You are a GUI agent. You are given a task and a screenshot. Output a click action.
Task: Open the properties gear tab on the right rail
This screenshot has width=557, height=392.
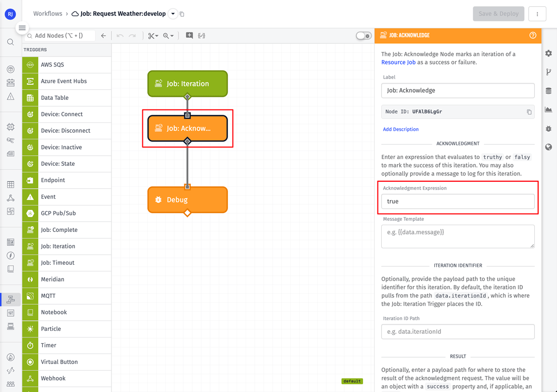coord(548,53)
